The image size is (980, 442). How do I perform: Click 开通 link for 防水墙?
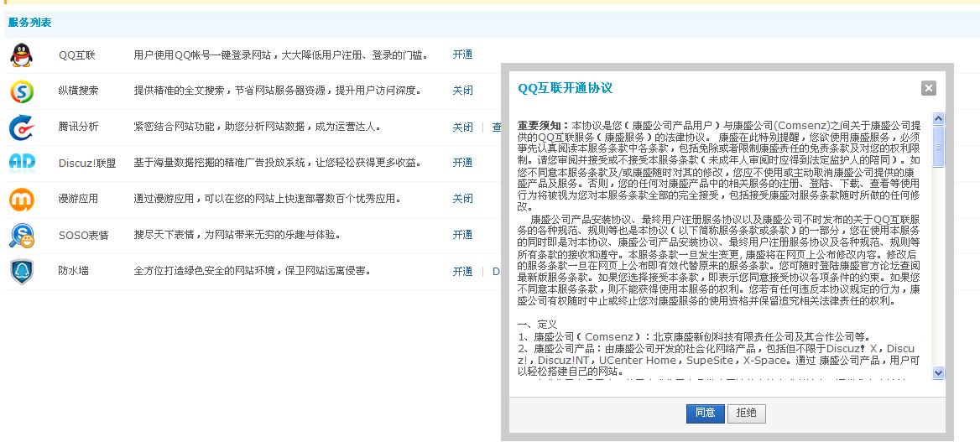point(462,272)
